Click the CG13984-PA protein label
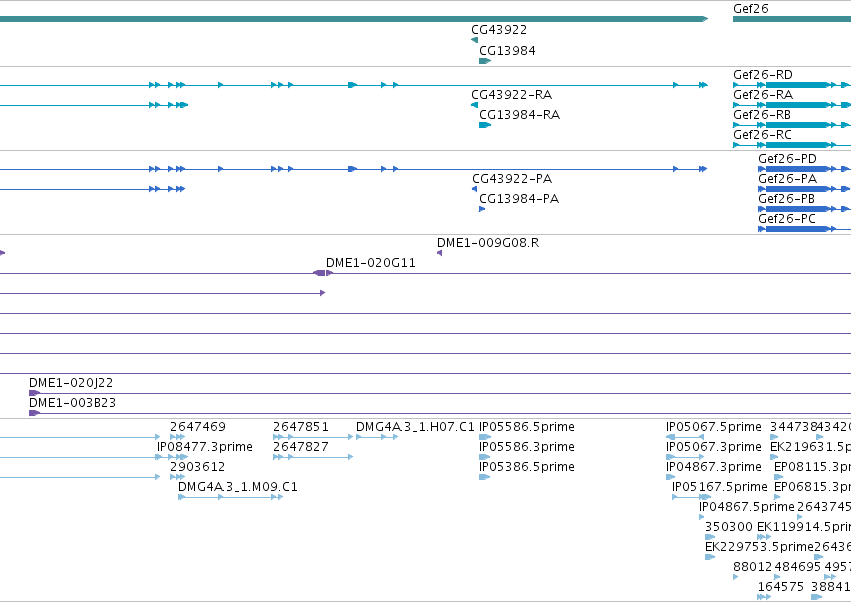The width and height of the screenshot is (851, 602). coord(519,199)
